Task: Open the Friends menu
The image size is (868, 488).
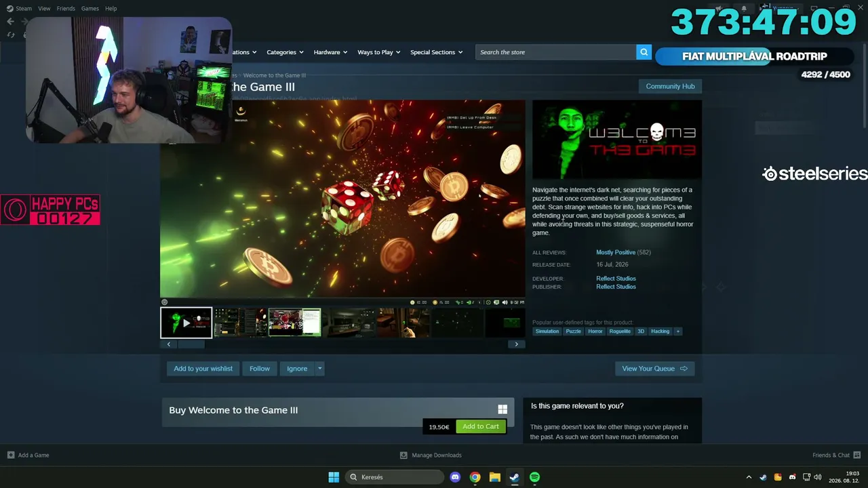Action: pos(66,9)
